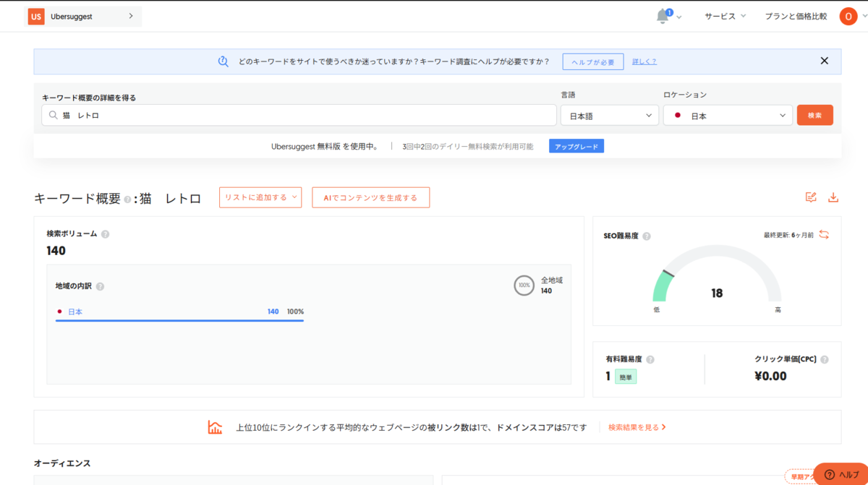868x485 pixels.
Task: Open プランと価格比較 page
Action: [796, 17]
